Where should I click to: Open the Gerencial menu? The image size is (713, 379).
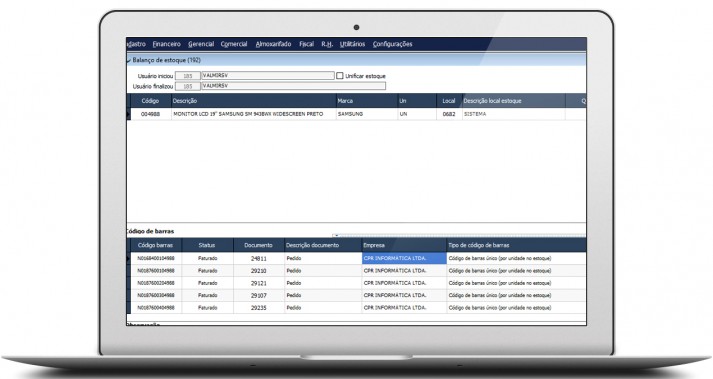(201, 44)
